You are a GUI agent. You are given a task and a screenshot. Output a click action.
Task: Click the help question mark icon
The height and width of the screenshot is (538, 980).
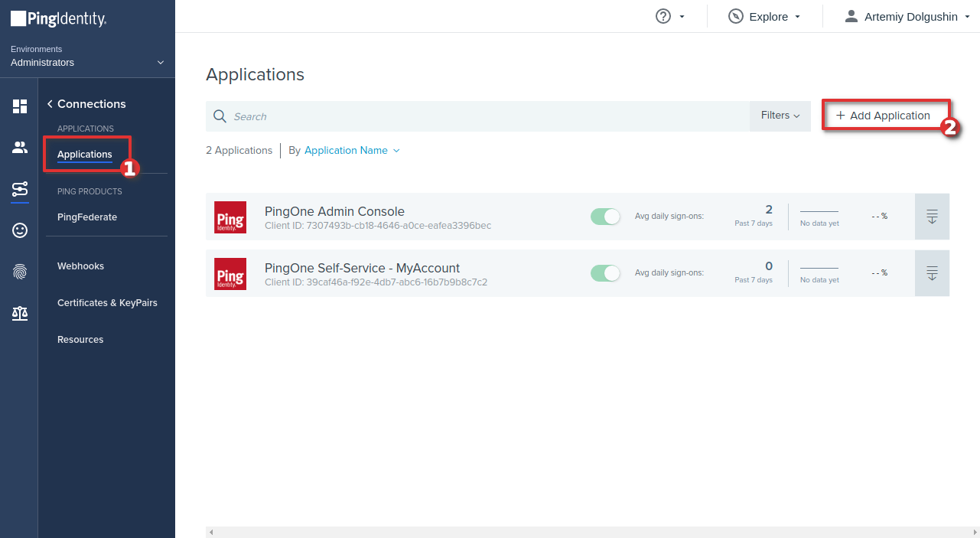tap(663, 16)
